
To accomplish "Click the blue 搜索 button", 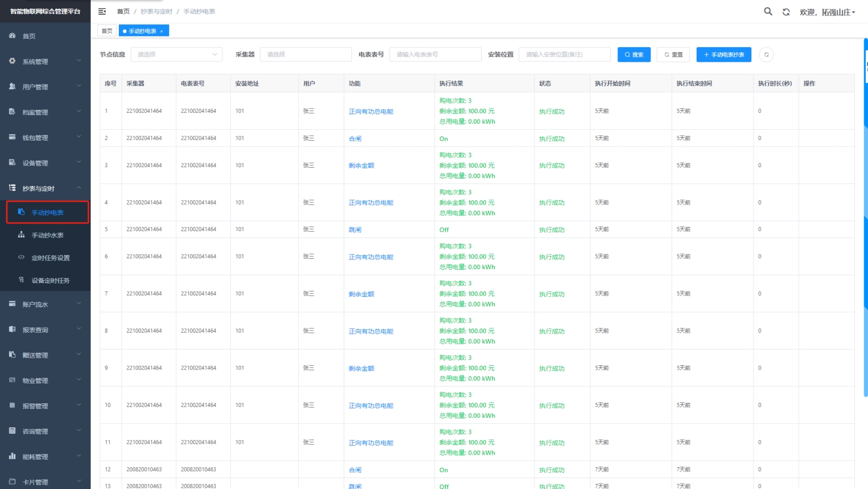I will pos(634,55).
